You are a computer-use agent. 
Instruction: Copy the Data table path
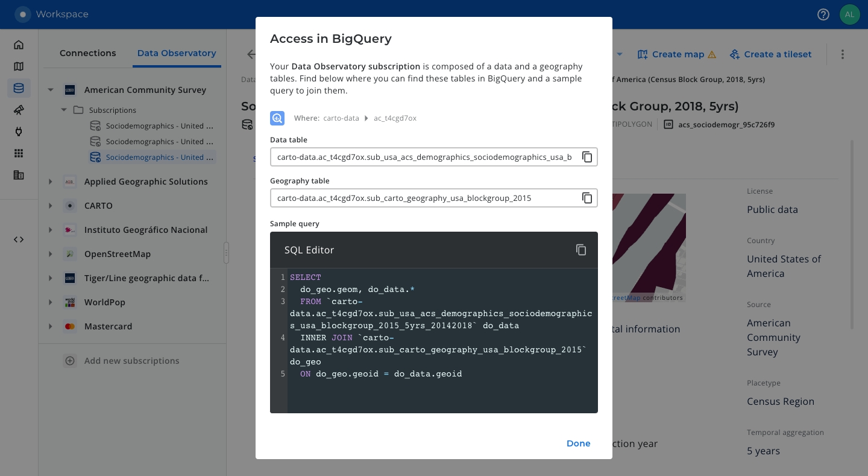(x=587, y=157)
